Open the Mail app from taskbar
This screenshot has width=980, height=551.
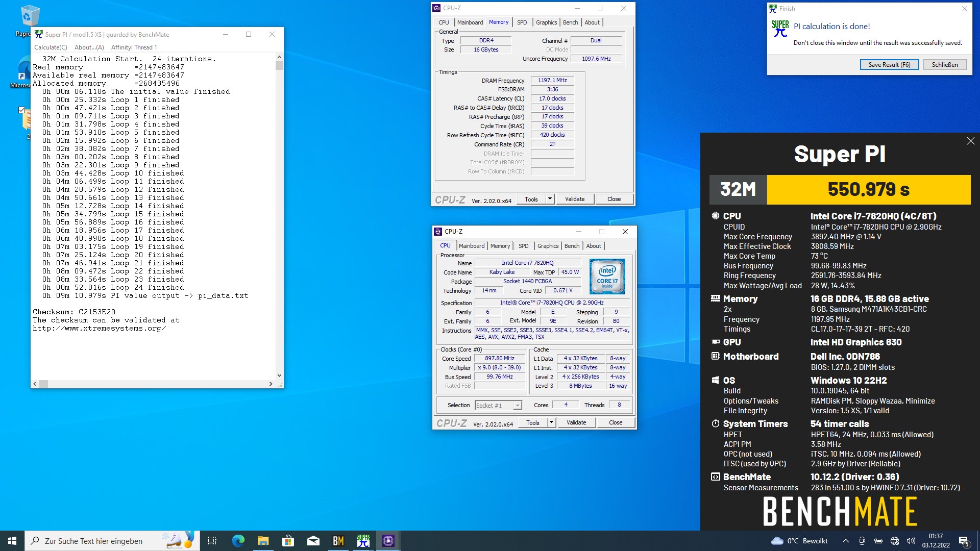point(313,541)
